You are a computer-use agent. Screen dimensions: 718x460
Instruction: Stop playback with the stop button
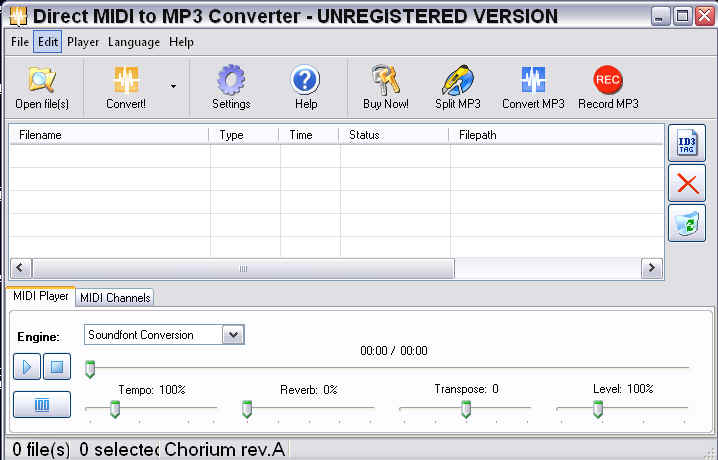pyautogui.click(x=57, y=367)
